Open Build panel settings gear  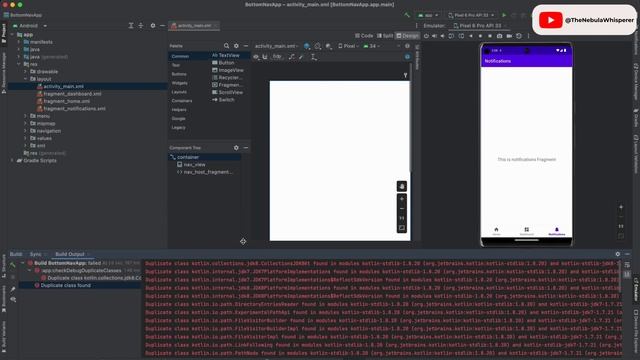click(618, 254)
